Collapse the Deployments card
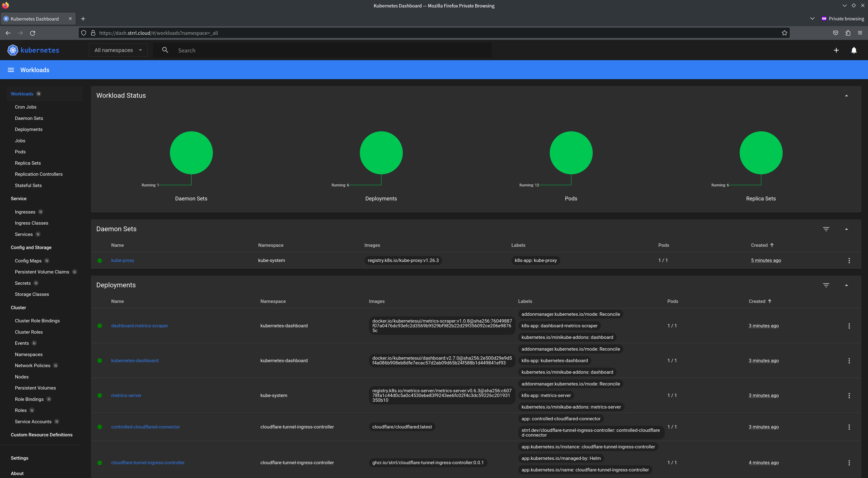Screen dimensions: 868x478 point(846,285)
